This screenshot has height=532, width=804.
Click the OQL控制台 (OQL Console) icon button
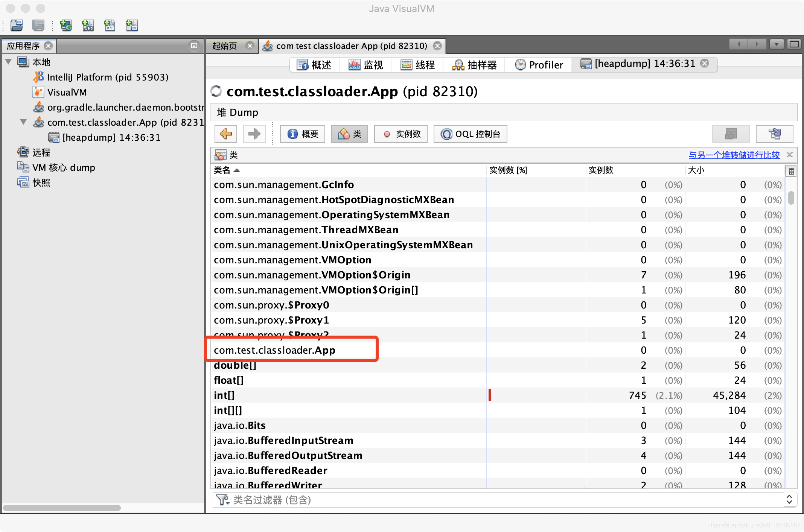pyautogui.click(x=471, y=134)
